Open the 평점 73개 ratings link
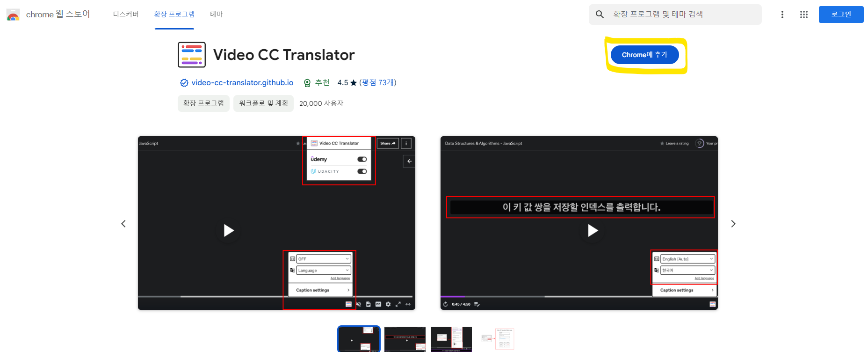 (x=378, y=82)
